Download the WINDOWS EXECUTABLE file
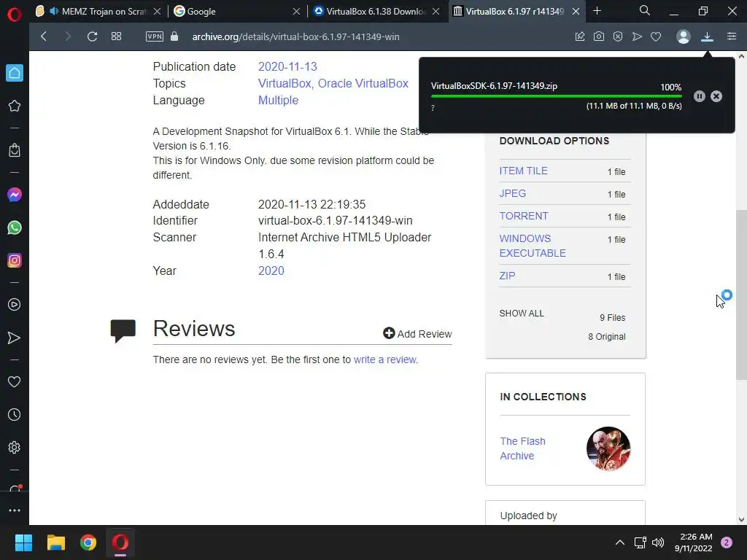Viewport: 747px width, 560px height. (532, 246)
